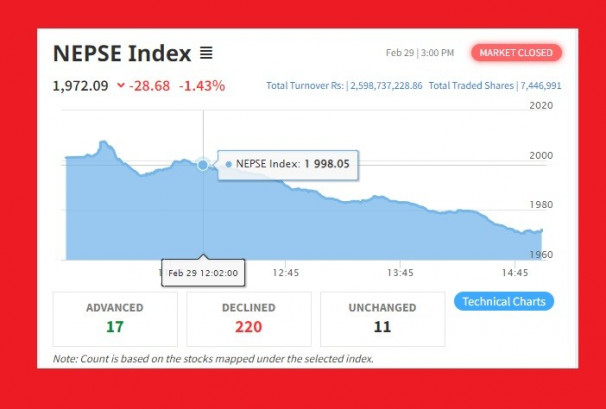Click the Feb 29 12:02:00 time label
The width and height of the screenshot is (606, 409).
[203, 272]
